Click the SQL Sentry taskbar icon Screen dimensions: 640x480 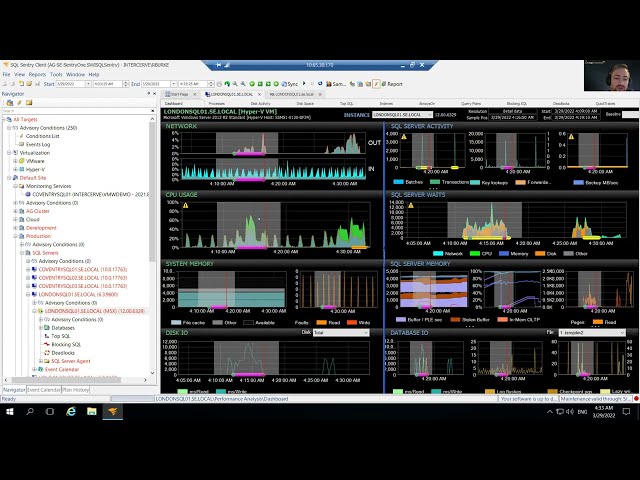click(x=113, y=411)
